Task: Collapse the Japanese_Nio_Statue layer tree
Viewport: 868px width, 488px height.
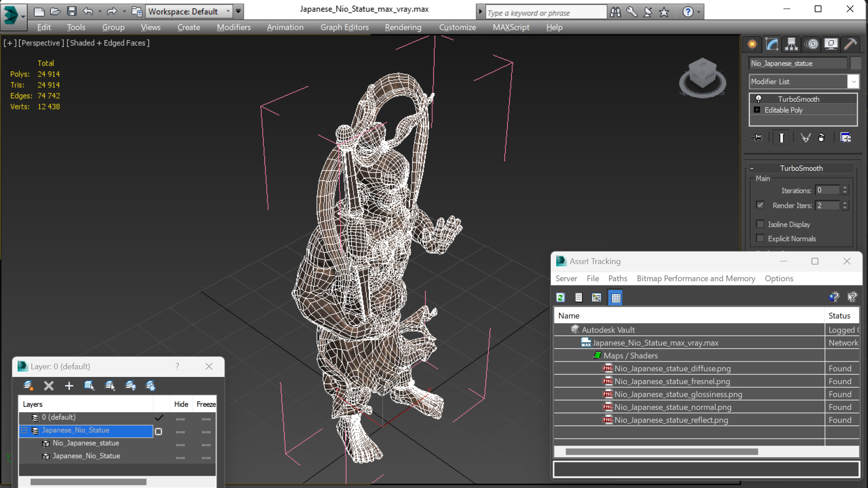Action: 24,431
